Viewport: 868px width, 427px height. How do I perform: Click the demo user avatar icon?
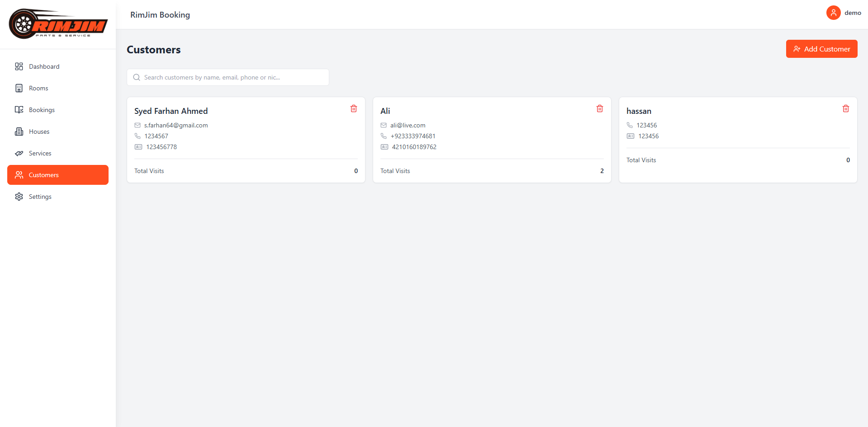click(x=833, y=13)
